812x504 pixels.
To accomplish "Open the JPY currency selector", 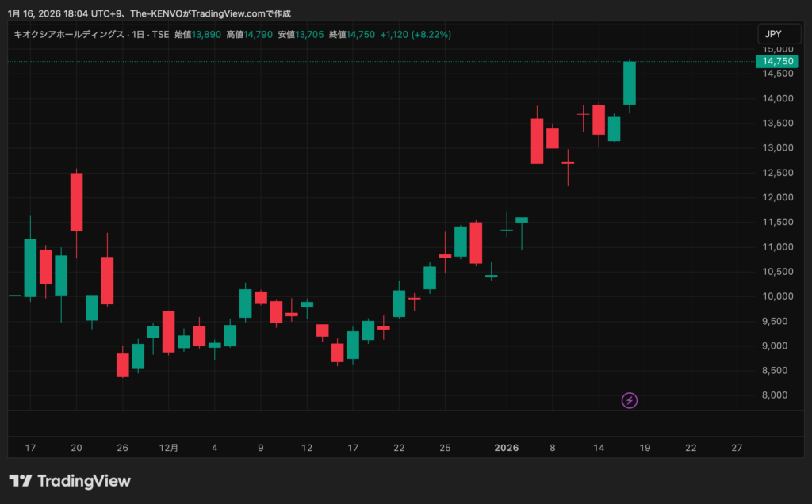I will click(x=773, y=34).
